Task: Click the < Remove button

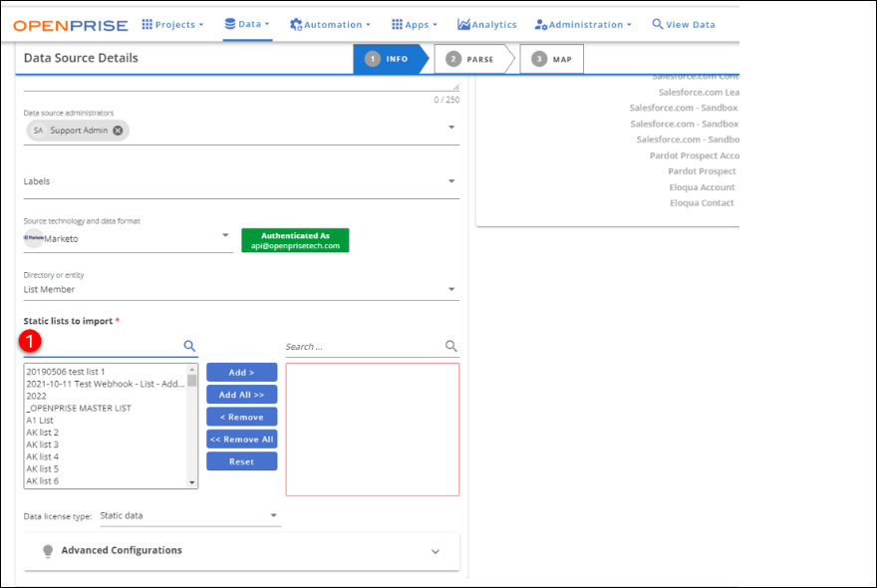Action: tap(241, 417)
